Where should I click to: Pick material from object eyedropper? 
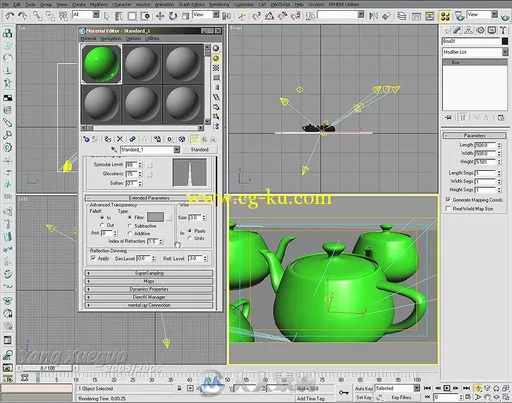click(114, 150)
